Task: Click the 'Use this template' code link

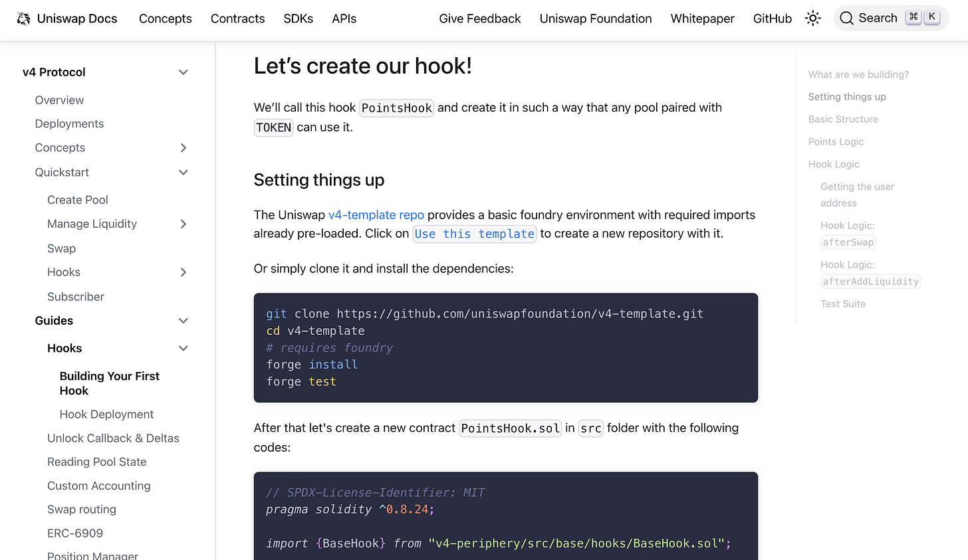Action: (475, 234)
